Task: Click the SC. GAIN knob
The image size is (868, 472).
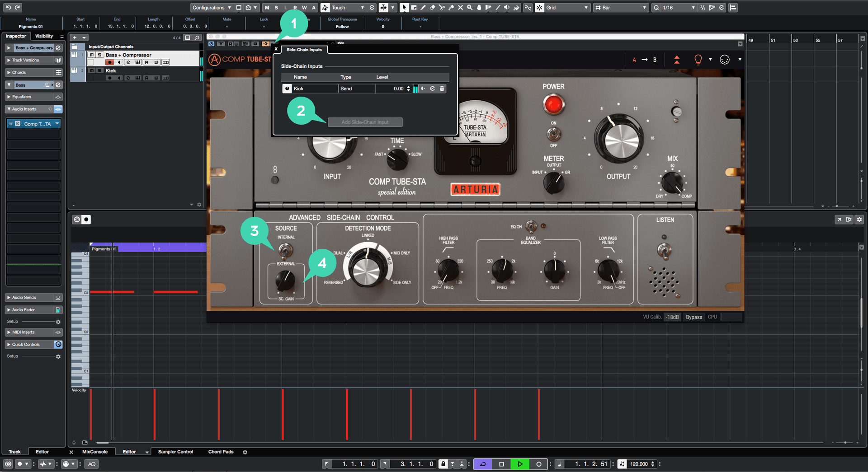Action: [285, 280]
